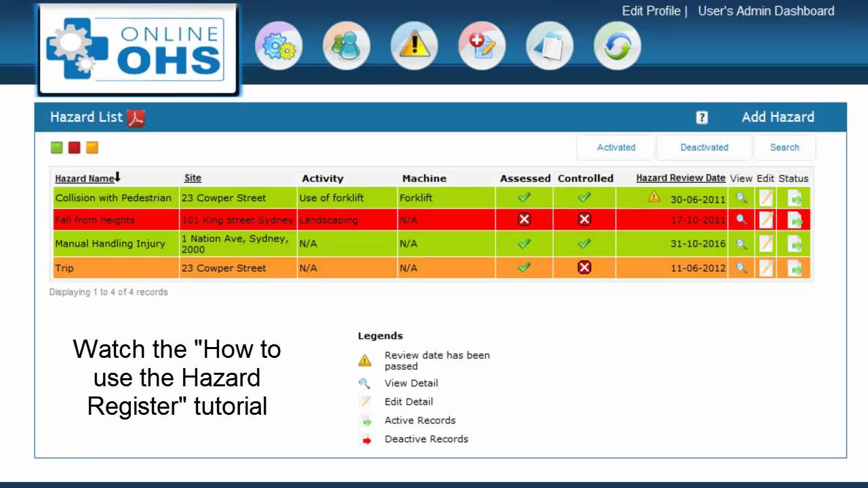868x488 pixels.
Task: Edit the Manual Handling Injury hazard
Action: pos(766,243)
